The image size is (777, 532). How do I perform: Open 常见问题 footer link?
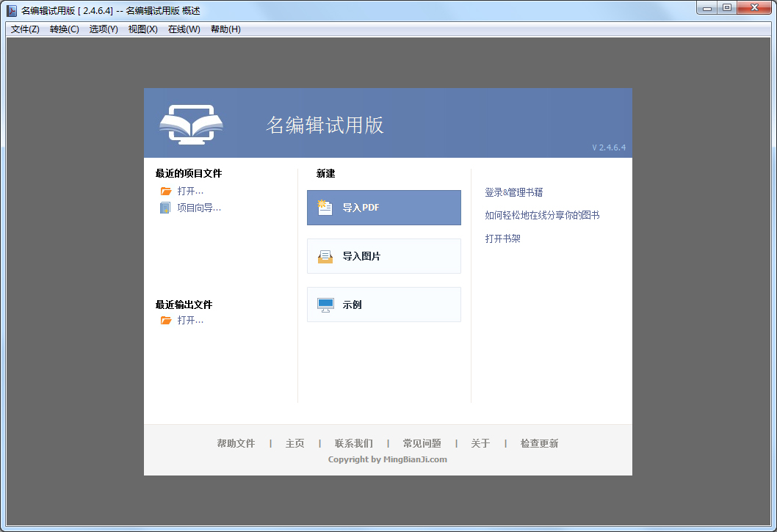click(x=422, y=443)
